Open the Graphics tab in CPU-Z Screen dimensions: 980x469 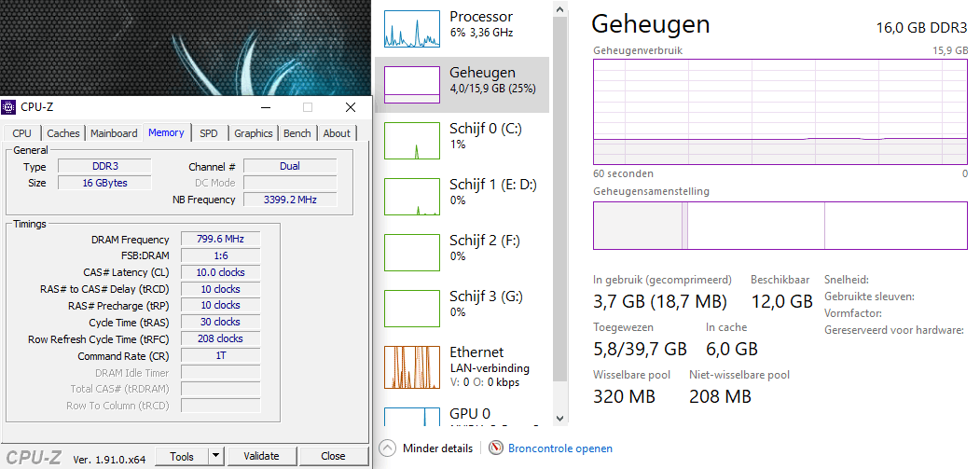click(x=254, y=133)
